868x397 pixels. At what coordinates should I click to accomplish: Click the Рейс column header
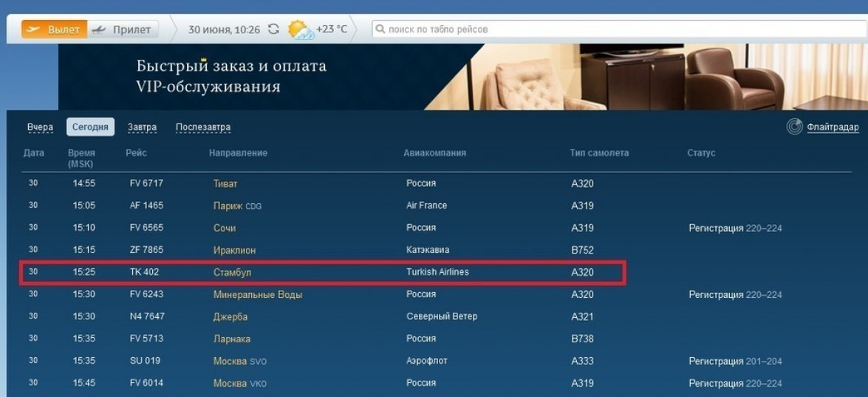(136, 153)
